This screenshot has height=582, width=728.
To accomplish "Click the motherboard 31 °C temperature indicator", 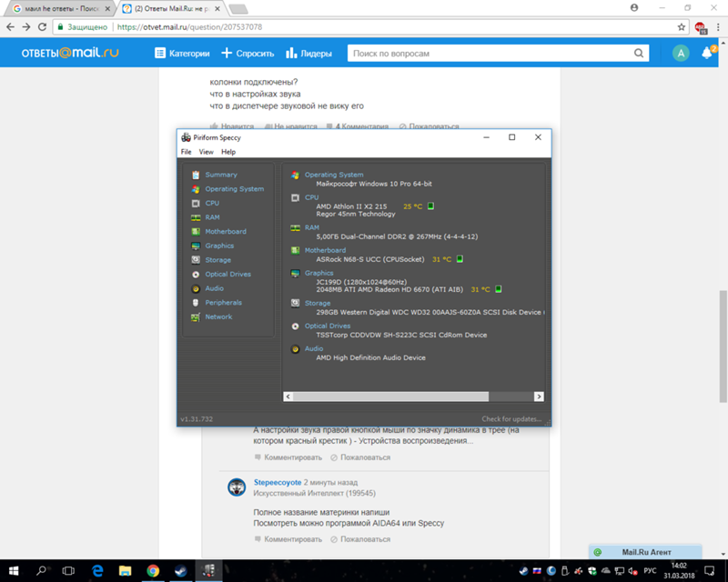I will coord(460,259).
